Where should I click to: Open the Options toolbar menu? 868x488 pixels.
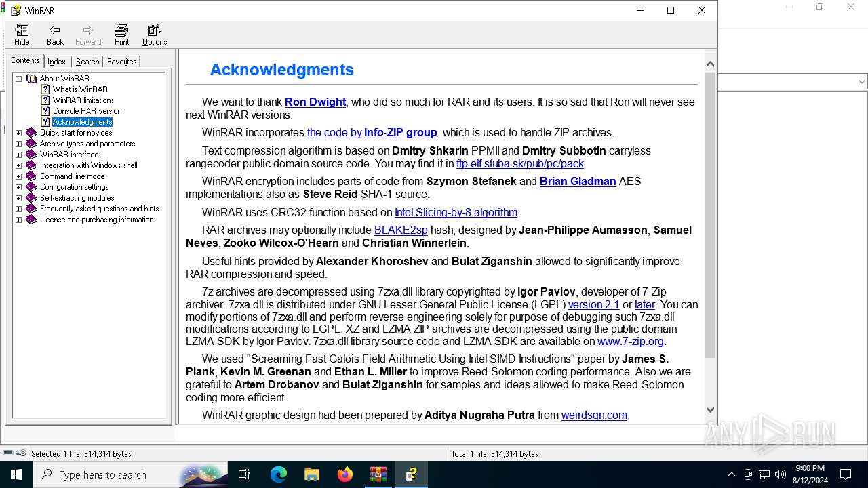point(155,35)
